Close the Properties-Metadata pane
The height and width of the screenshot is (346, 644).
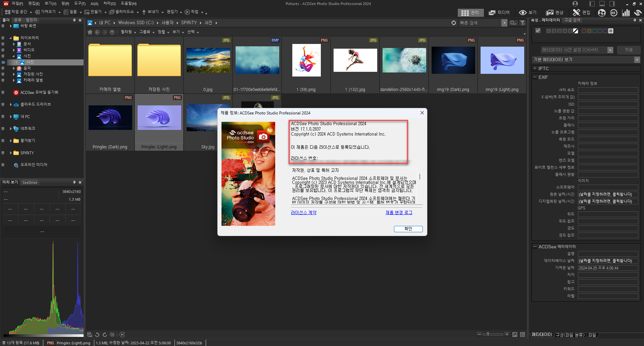(x=640, y=20)
